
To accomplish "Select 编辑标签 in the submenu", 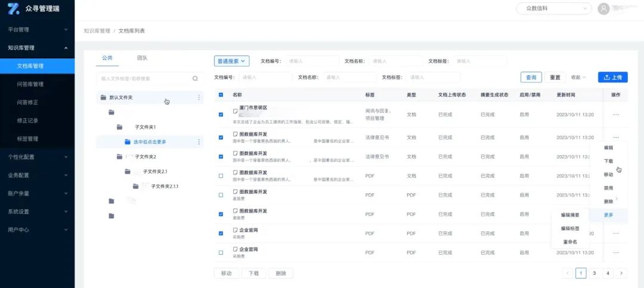I will point(570,228).
